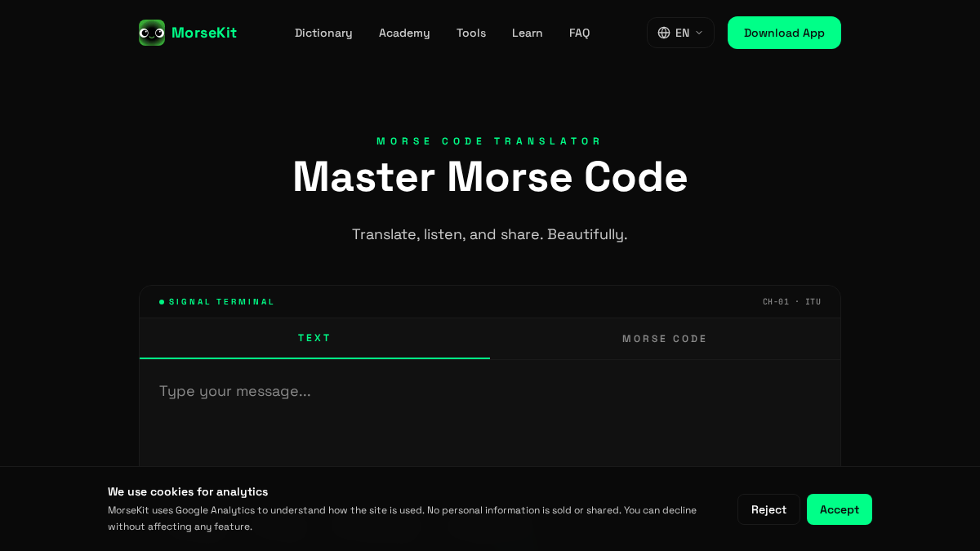Click the 'MORSE CODE TRANSLATOR' caption
The width and height of the screenshot is (980, 551).
pos(490,141)
